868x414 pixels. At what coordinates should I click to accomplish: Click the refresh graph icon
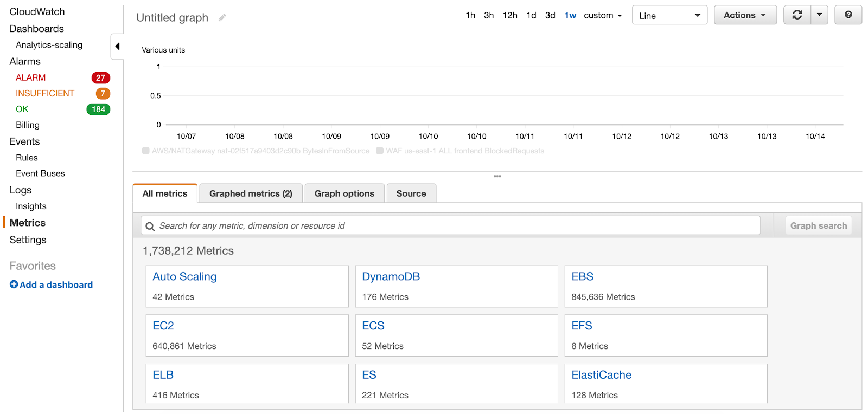pyautogui.click(x=797, y=15)
